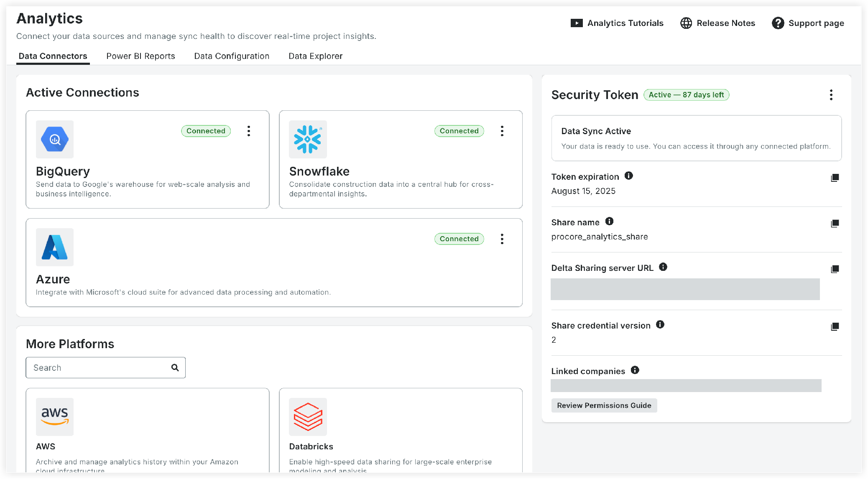The width and height of the screenshot is (868, 479).
Task: Open Release Notes link
Action: [717, 23]
